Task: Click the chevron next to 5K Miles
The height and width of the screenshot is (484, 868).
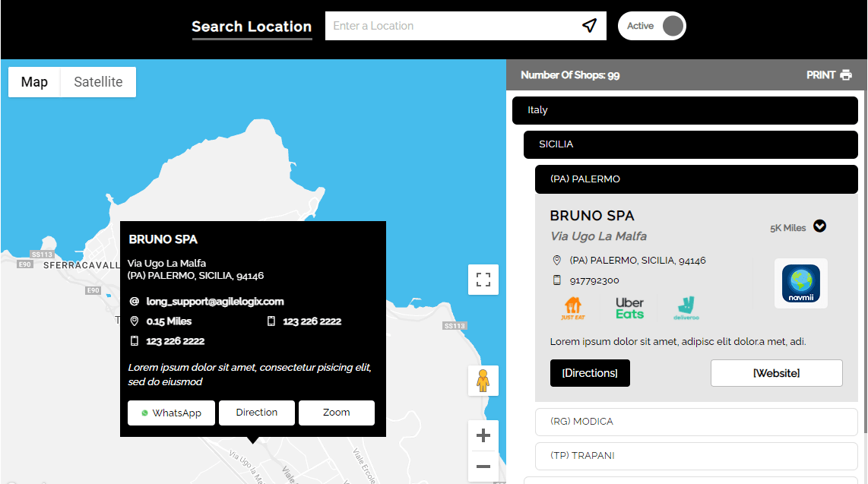Action: (x=820, y=226)
